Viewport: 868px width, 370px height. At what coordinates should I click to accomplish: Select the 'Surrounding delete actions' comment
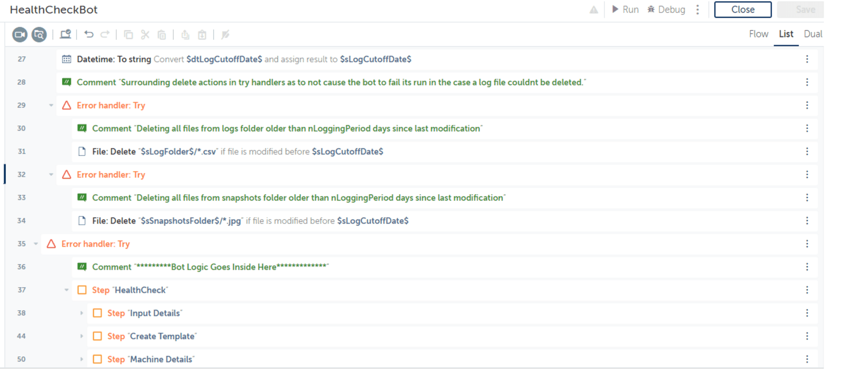tap(437, 82)
